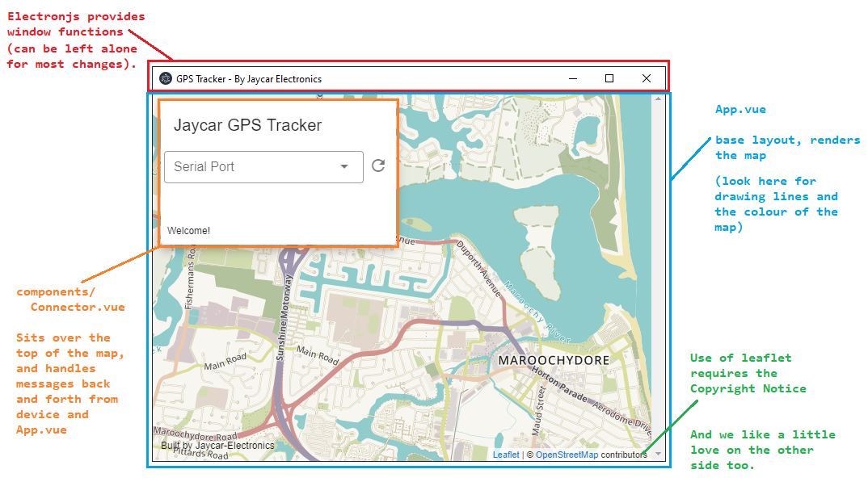Click the scrollbar down arrow

658,454
